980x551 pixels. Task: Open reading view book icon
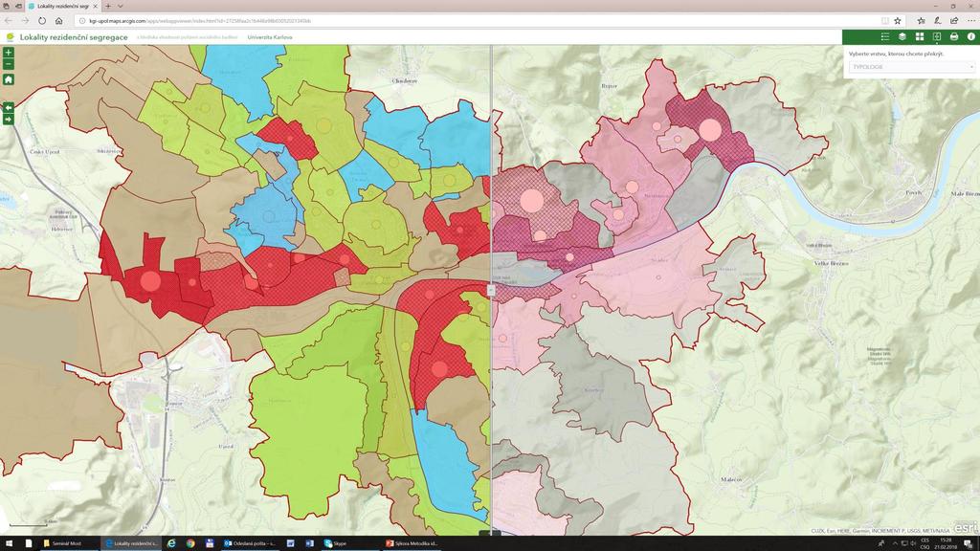point(885,21)
